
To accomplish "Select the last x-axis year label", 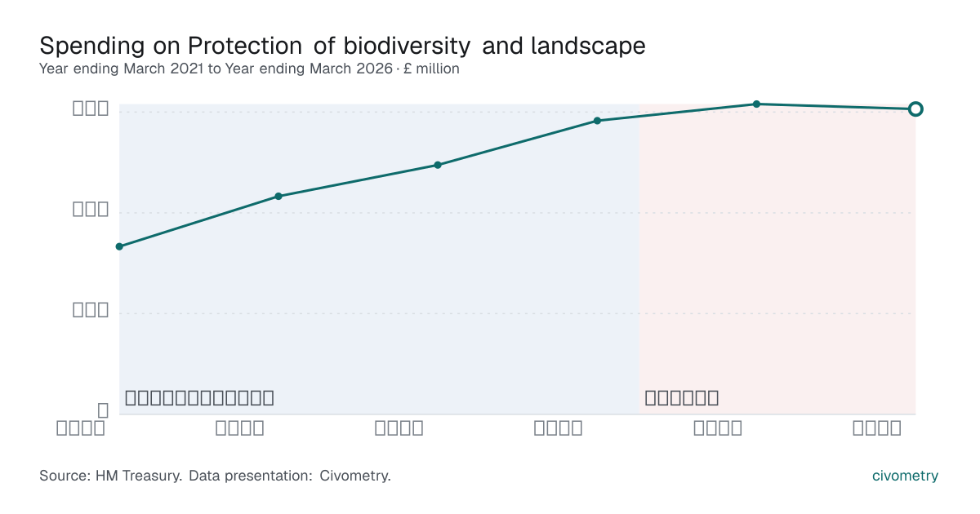I will 877,428.
